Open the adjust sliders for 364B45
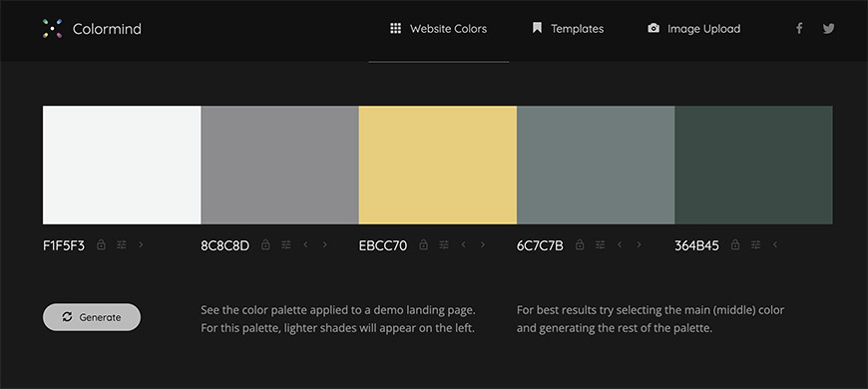 coord(755,244)
